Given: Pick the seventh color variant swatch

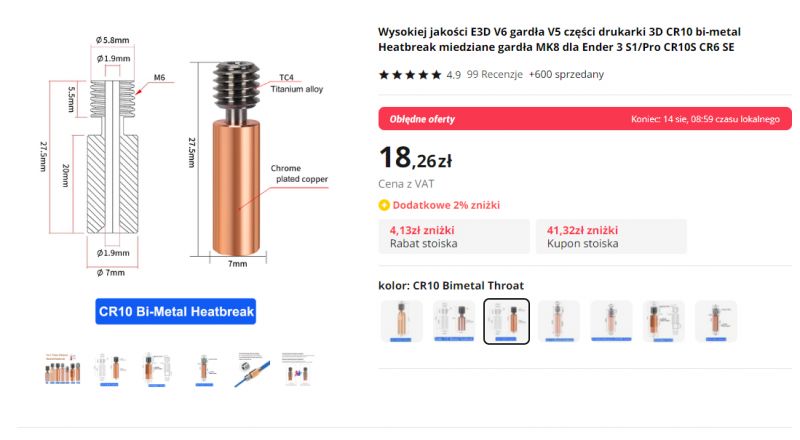Looking at the screenshot, I should pos(715,322).
